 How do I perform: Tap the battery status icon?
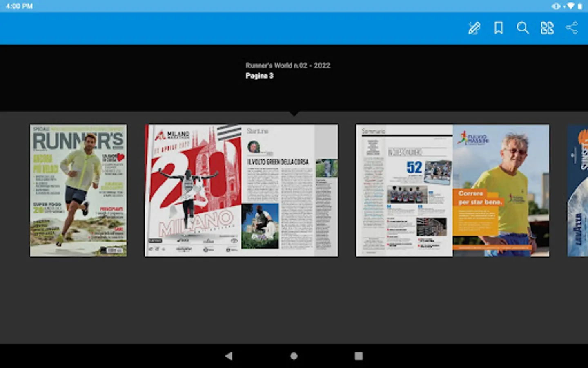(x=580, y=6)
